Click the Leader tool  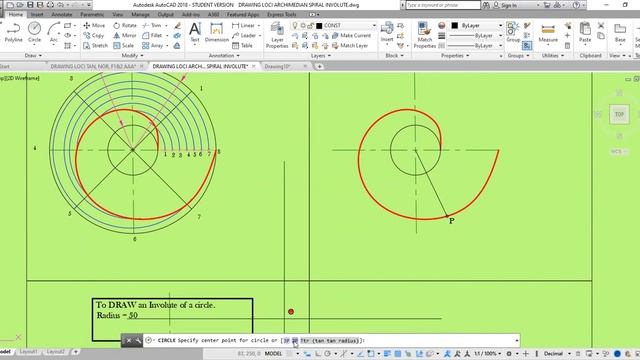click(x=244, y=36)
